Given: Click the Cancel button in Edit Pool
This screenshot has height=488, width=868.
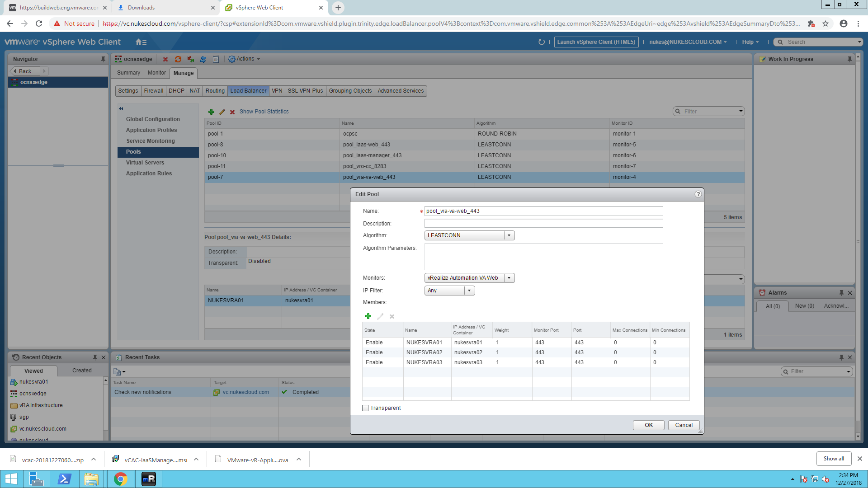Looking at the screenshot, I should pyautogui.click(x=684, y=425).
